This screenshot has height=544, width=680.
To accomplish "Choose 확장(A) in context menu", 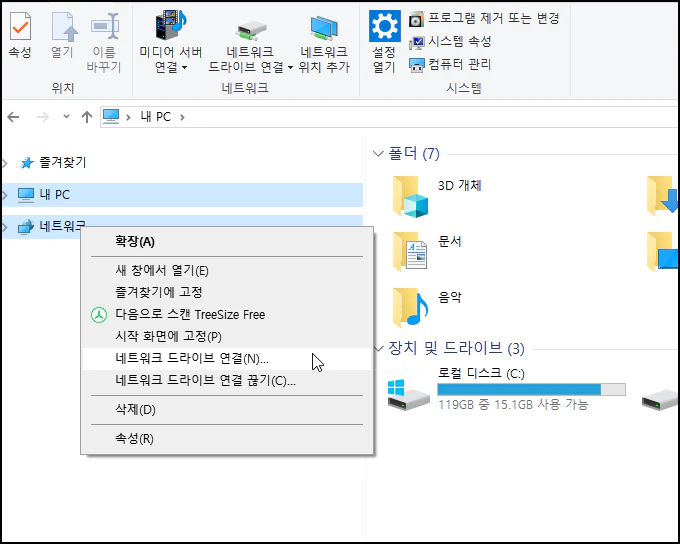I will pyautogui.click(x=227, y=242).
